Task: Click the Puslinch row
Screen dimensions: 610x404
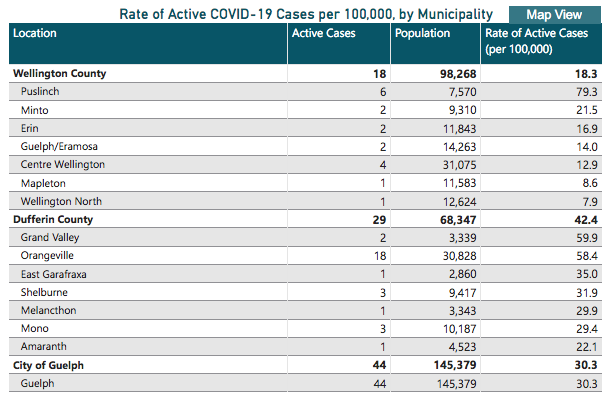Action: (41, 92)
